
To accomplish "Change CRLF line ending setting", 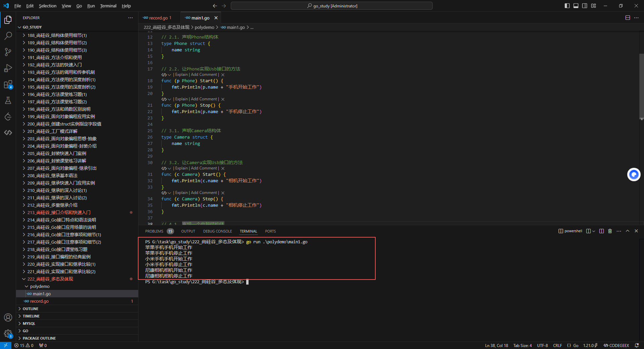I will pos(557,345).
